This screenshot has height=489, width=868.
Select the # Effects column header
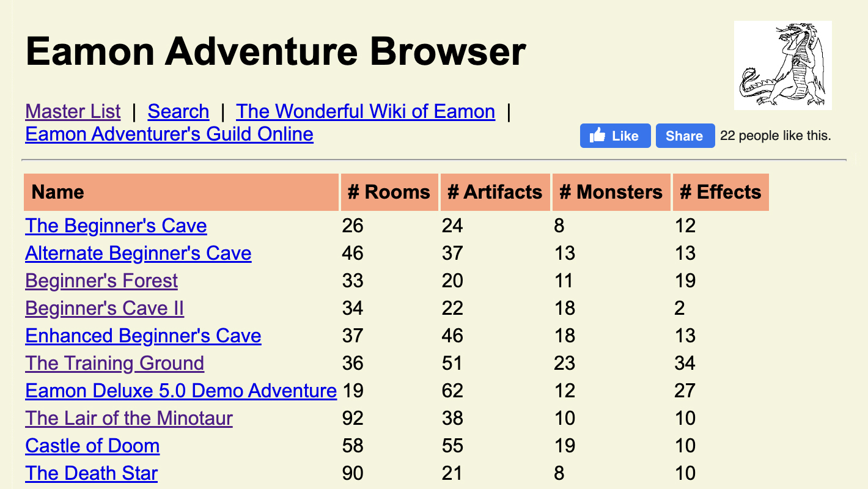720,192
